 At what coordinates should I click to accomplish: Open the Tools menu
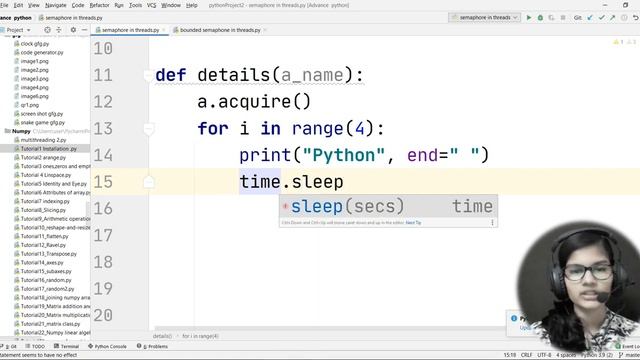pyautogui.click(x=135, y=5)
